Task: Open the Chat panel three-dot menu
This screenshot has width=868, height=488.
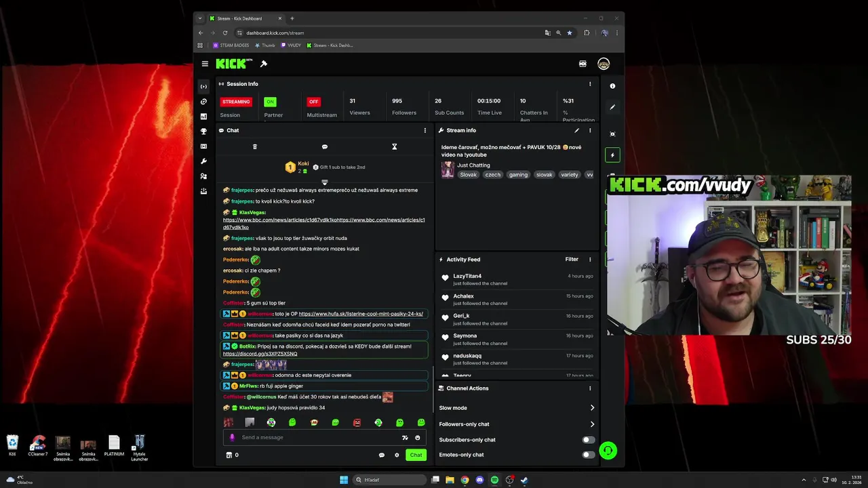Action: pos(425,130)
